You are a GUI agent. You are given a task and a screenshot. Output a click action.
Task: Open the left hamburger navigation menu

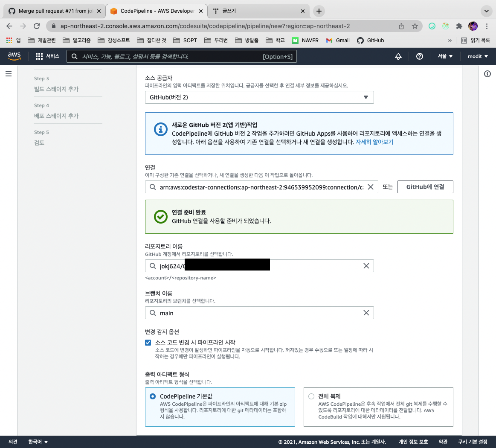[x=9, y=74]
